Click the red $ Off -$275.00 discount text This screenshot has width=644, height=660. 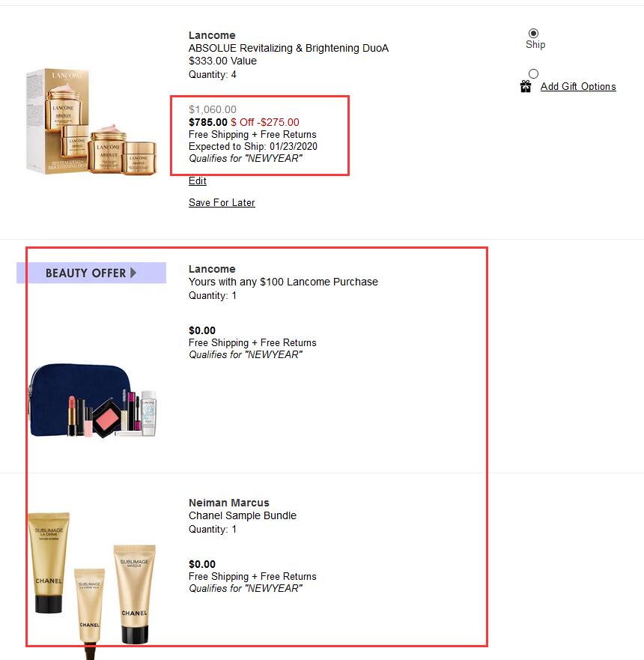(x=265, y=122)
